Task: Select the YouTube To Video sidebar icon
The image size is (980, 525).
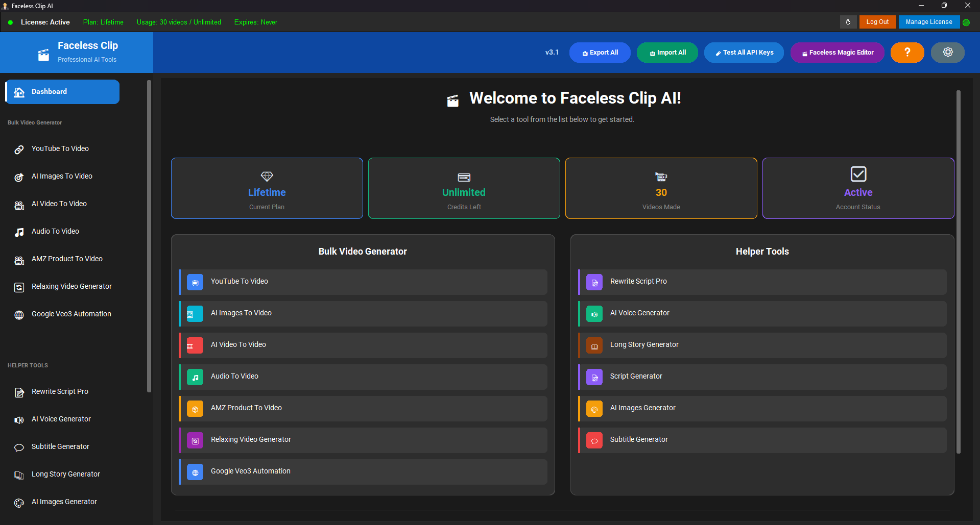Action: tap(19, 149)
